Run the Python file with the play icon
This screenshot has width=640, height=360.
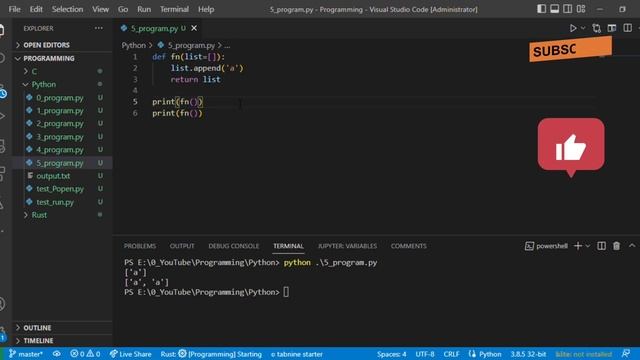pyautogui.click(x=573, y=28)
